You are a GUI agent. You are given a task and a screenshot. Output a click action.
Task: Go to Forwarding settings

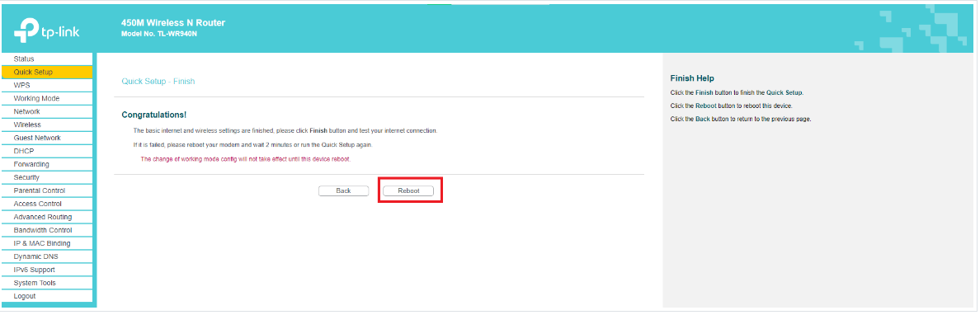(47, 164)
